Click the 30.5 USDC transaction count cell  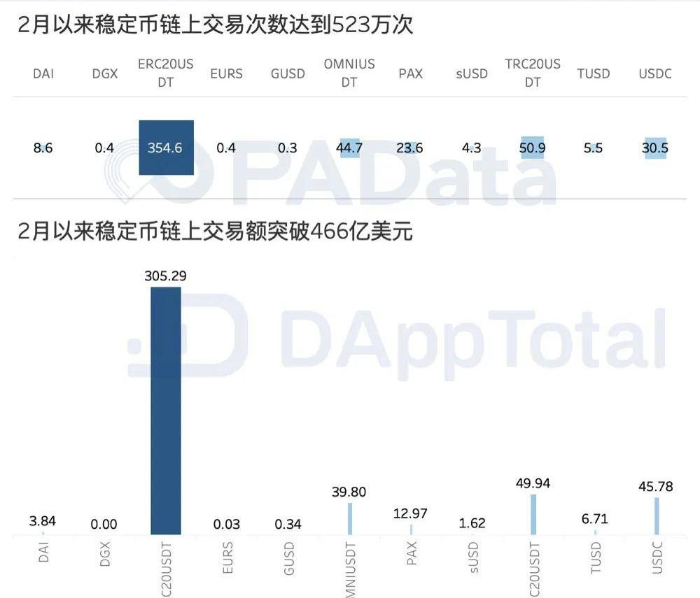pos(655,148)
